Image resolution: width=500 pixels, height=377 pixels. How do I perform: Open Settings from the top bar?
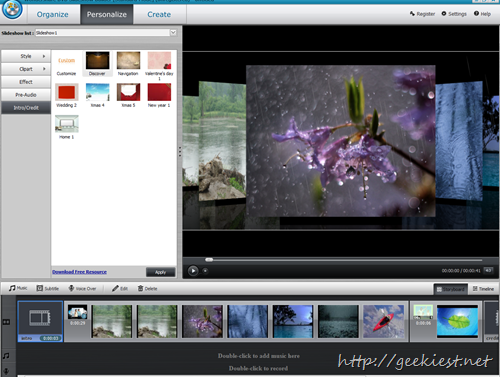454,14
